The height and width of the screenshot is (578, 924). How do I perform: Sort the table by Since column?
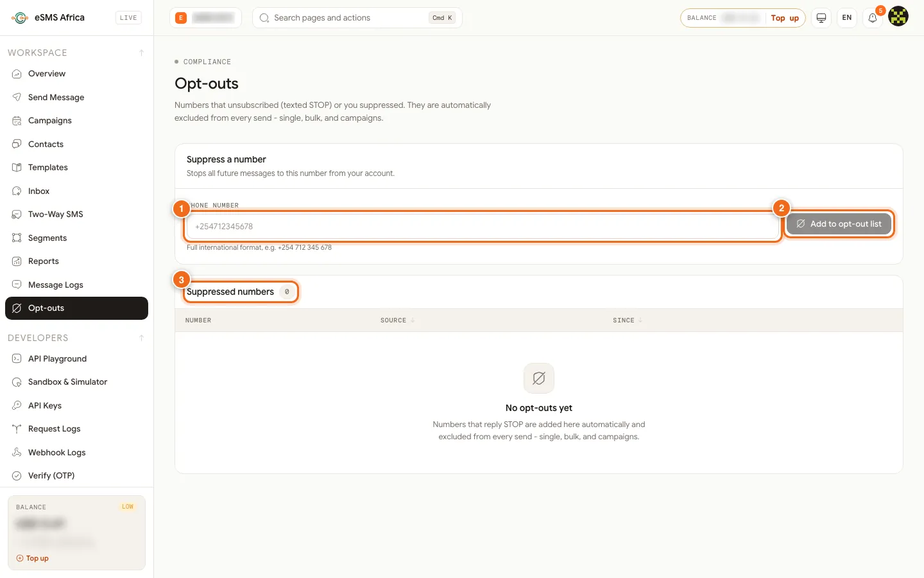pos(627,320)
